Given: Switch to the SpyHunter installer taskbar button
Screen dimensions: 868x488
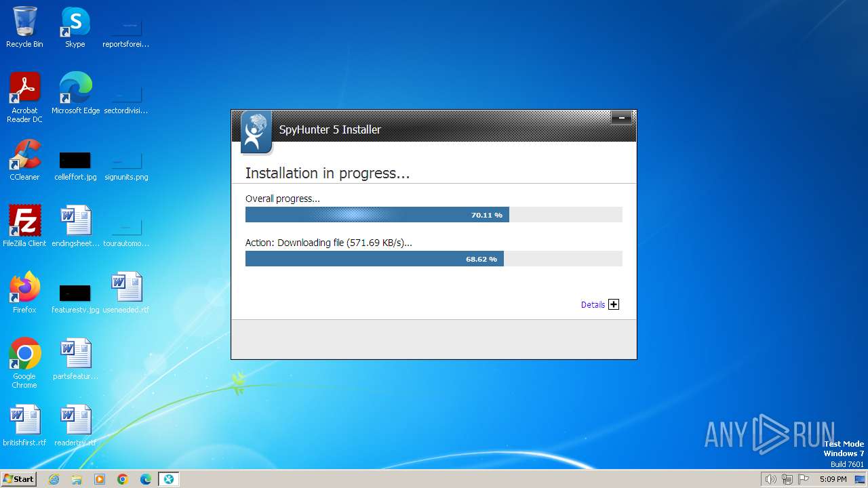Looking at the screenshot, I should pyautogui.click(x=168, y=479).
